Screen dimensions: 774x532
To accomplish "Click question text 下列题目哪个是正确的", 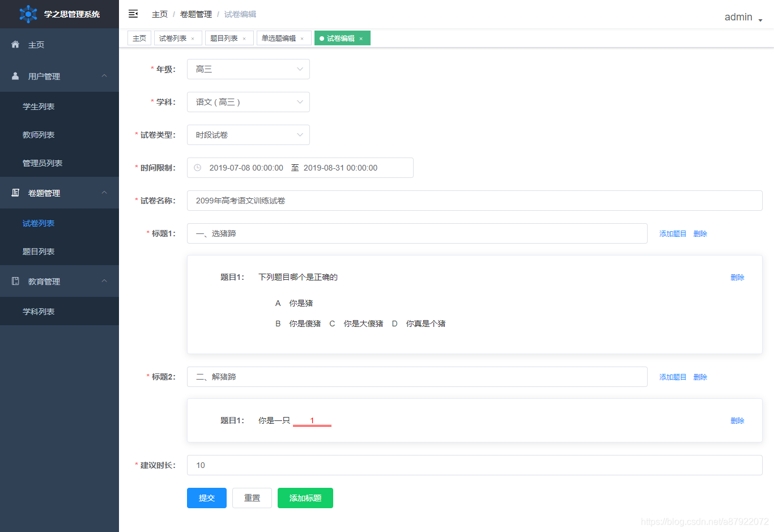I will click(298, 277).
